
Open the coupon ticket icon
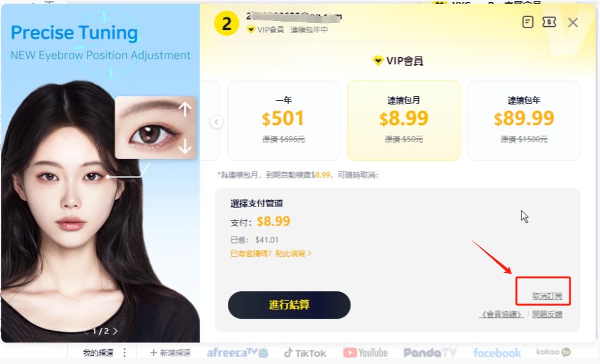(x=549, y=22)
